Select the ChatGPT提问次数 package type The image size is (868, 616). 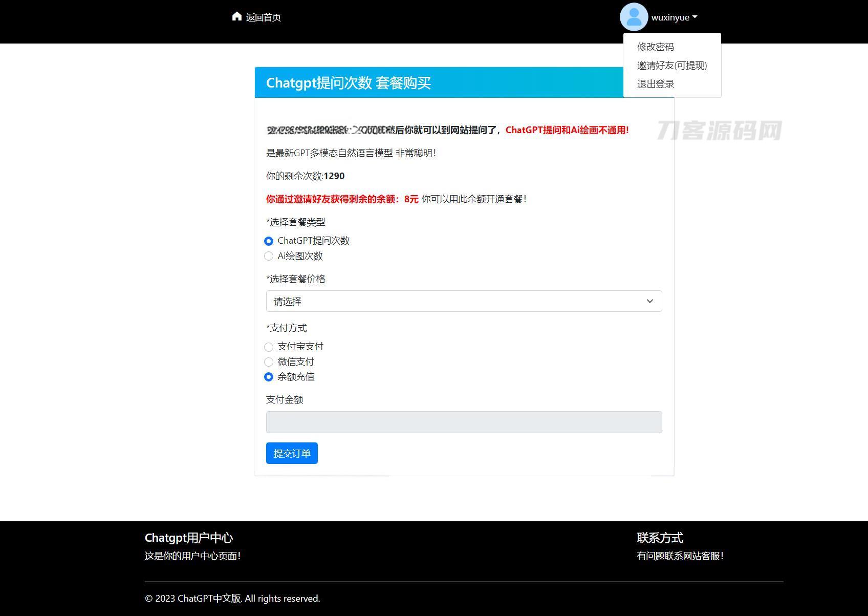(269, 241)
